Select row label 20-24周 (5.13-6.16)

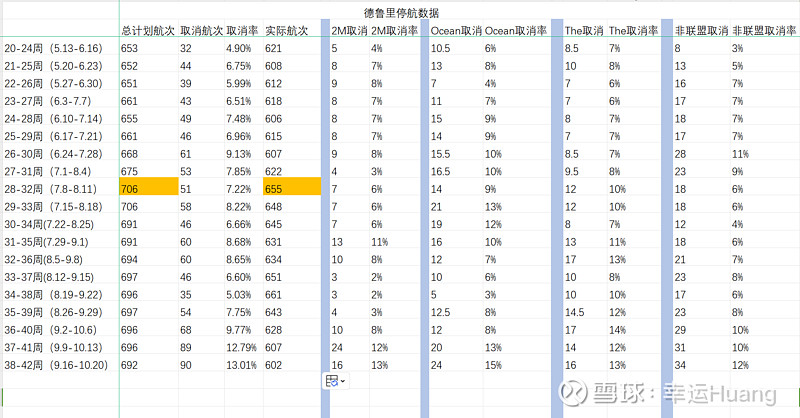pos(54,48)
